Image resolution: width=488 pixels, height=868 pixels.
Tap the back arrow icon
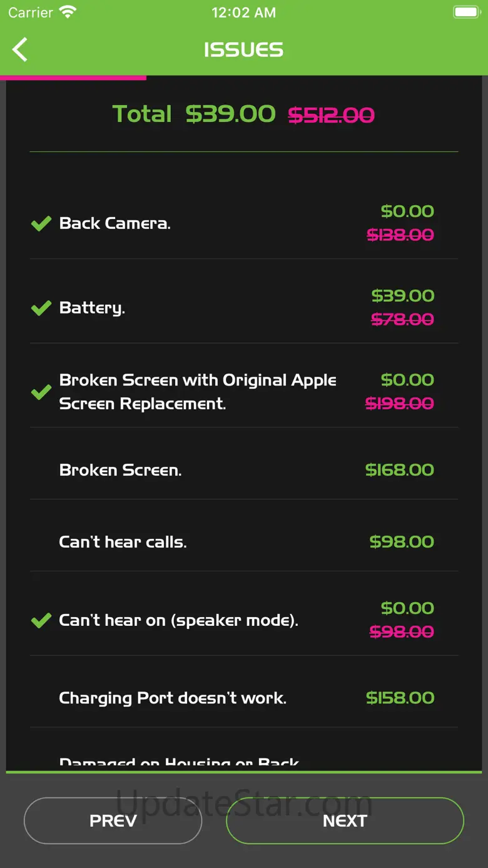pos(21,49)
